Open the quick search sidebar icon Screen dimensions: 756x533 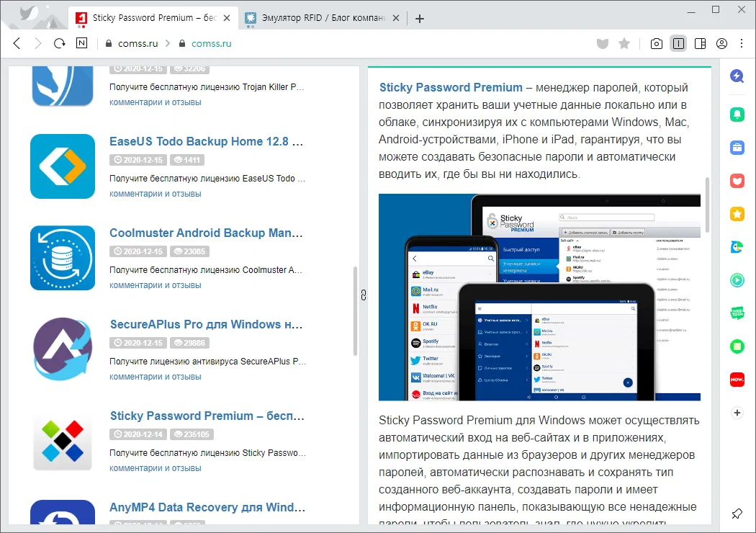pyautogui.click(x=737, y=76)
